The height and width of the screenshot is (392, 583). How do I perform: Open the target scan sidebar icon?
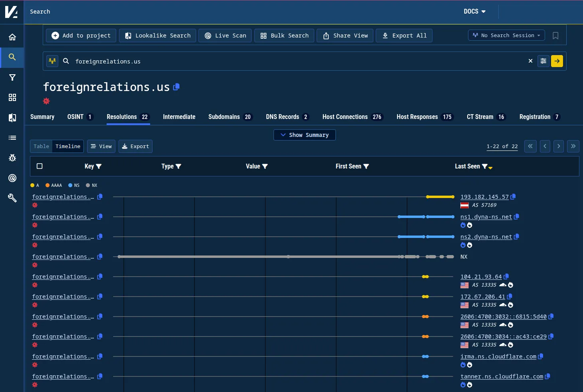coord(12,178)
